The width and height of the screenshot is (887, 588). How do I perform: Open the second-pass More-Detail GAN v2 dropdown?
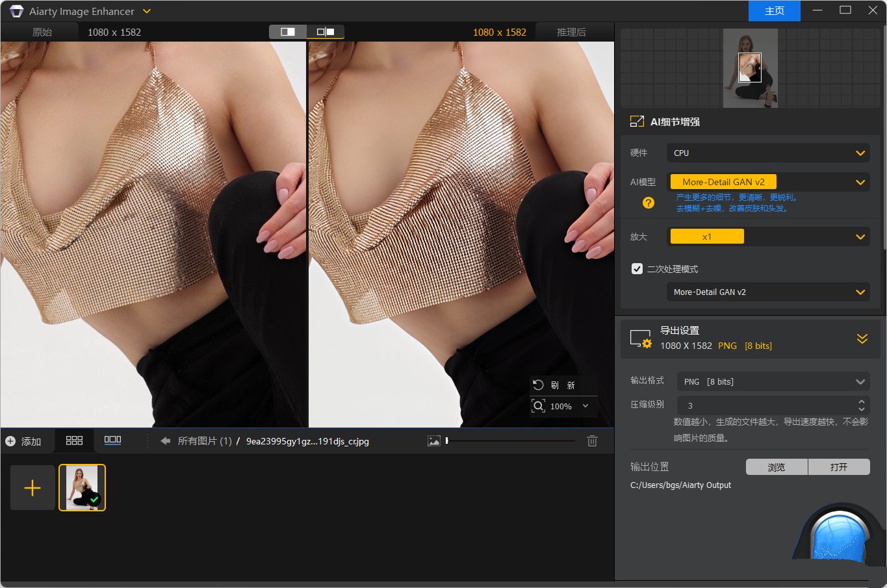click(768, 292)
